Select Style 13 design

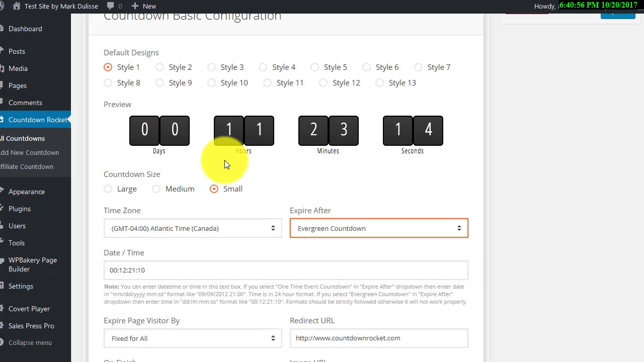[379, 82]
